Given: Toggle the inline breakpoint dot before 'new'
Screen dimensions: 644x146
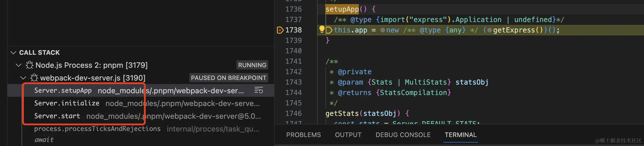Looking at the screenshot, I should click(x=383, y=30).
